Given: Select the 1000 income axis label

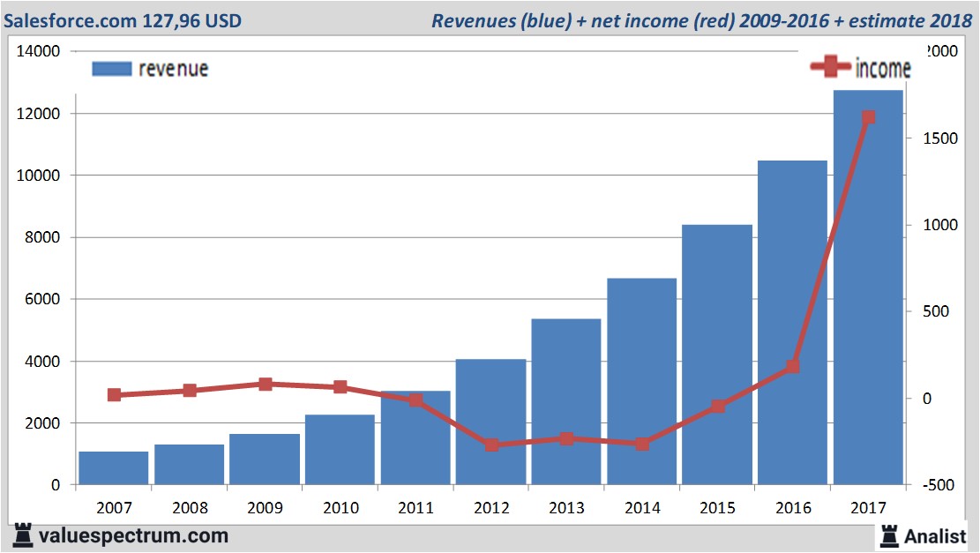Looking at the screenshot, I should (x=940, y=225).
